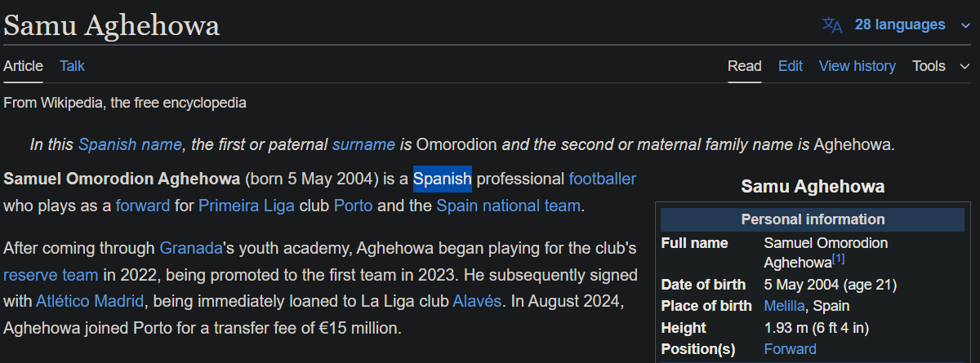Image resolution: width=980 pixels, height=363 pixels.
Task: Go to Spain national team link
Action: pos(508,206)
